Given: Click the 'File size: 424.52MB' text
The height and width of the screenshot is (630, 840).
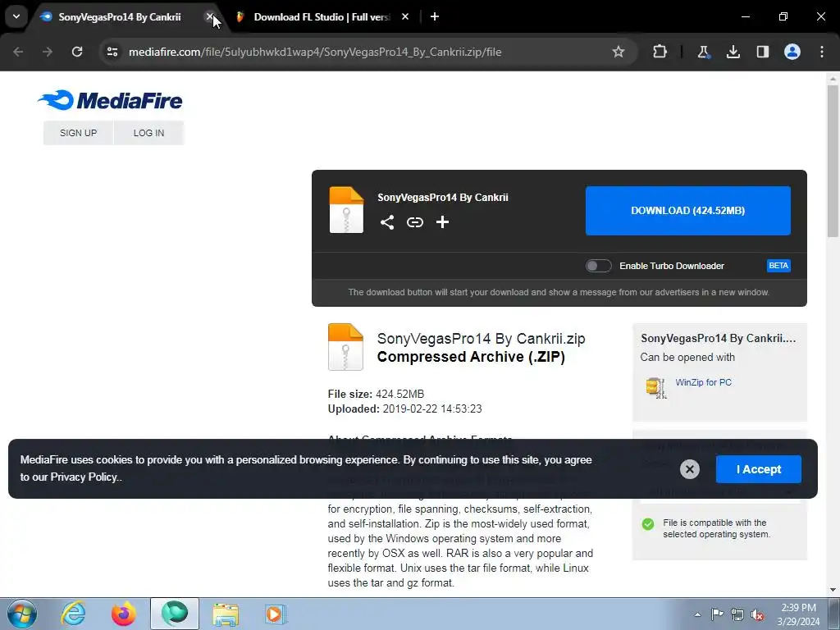Looking at the screenshot, I should tap(376, 395).
